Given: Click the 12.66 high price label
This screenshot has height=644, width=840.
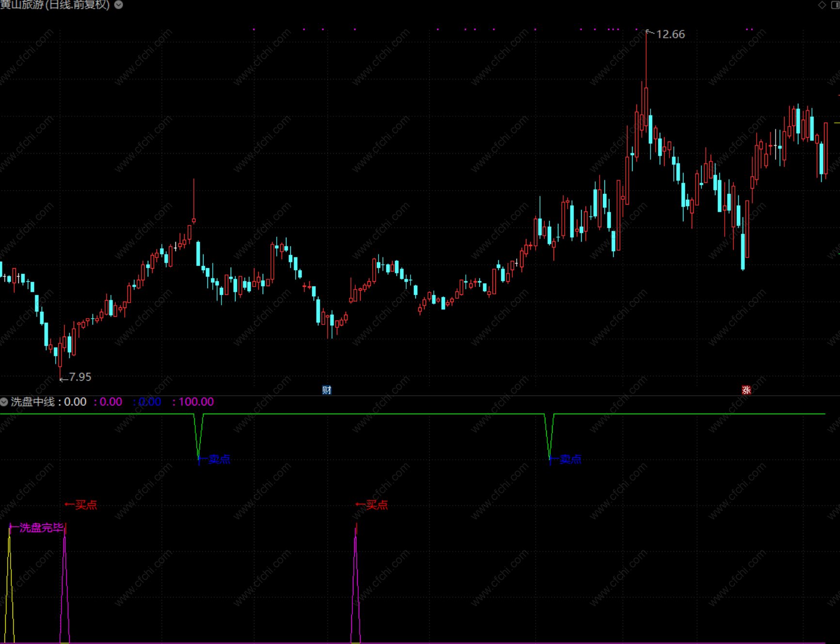Looking at the screenshot, I should (670, 34).
